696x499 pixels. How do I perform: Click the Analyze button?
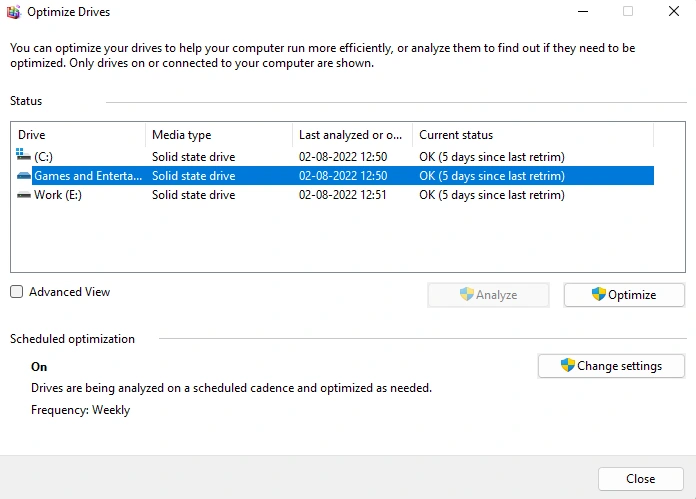[488, 295]
